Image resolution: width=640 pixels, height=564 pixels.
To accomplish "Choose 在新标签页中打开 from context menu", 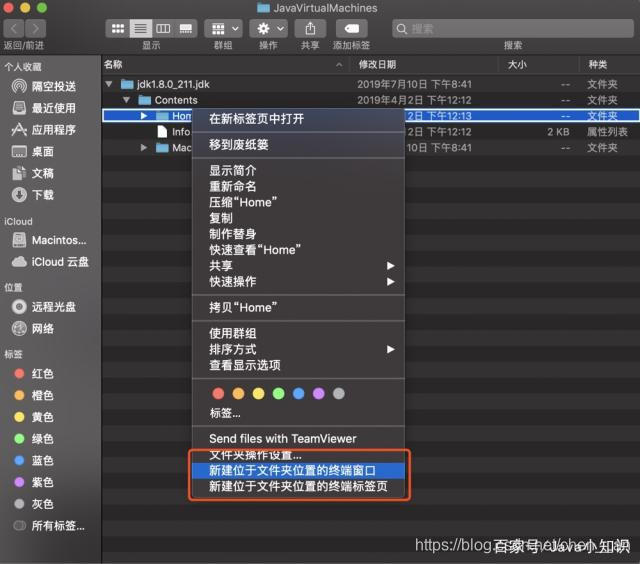I will pos(298,119).
